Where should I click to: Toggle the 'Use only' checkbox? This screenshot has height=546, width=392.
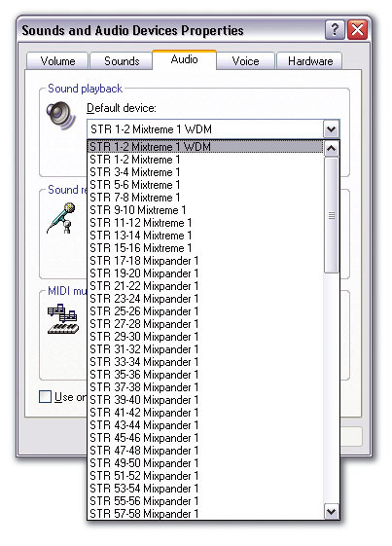46,397
